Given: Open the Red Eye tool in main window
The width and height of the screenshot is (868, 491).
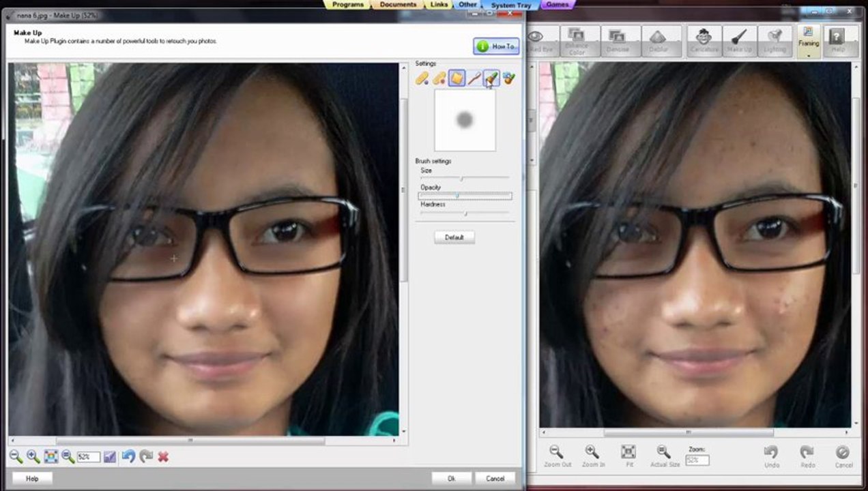Looking at the screenshot, I should point(540,41).
